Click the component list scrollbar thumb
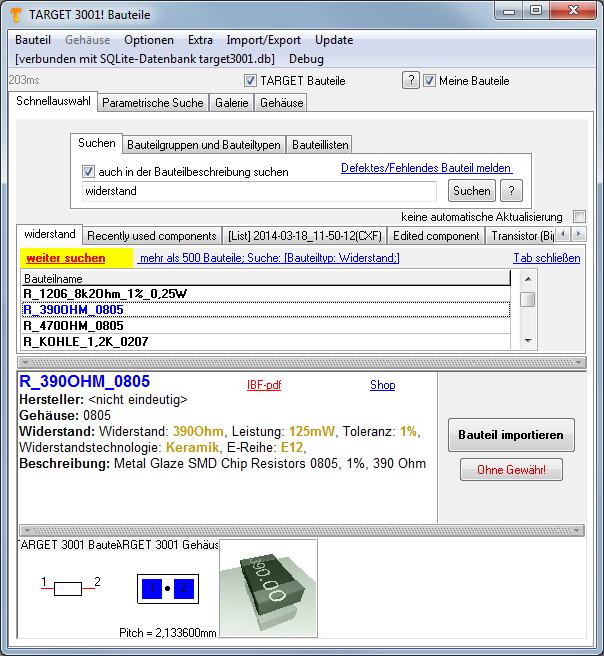This screenshot has width=604, height=656. (x=527, y=299)
